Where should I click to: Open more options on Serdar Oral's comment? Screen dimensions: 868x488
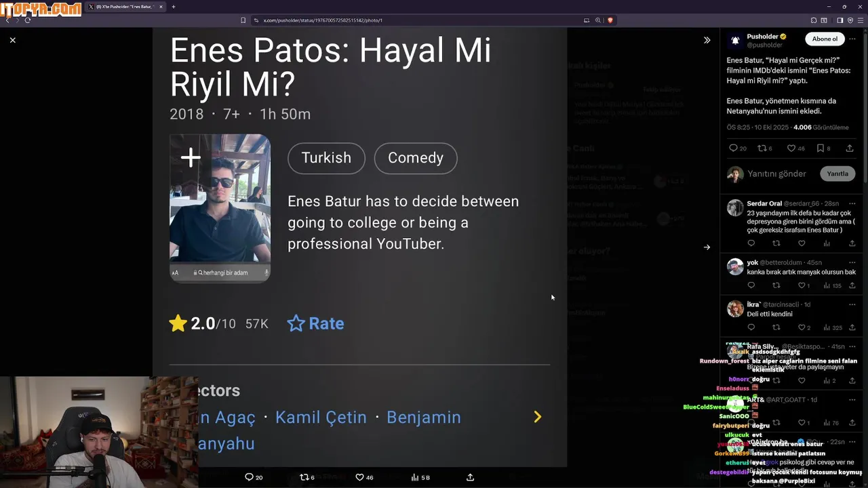tap(852, 203)
